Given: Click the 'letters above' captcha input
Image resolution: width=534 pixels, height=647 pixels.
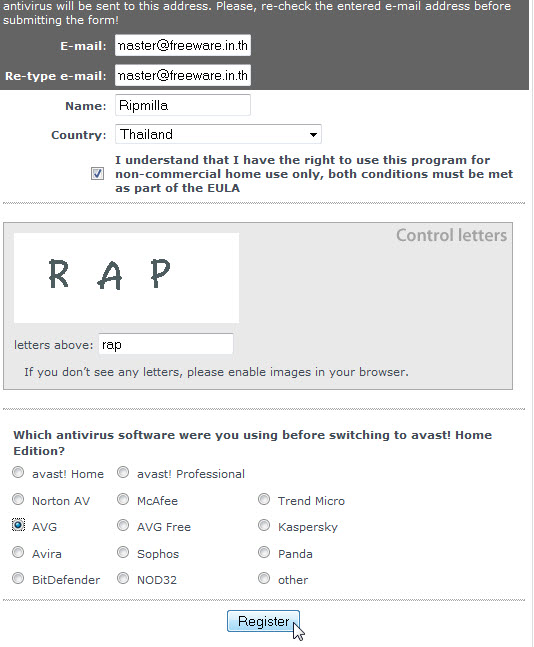Looking at the screenshot, I should [x=166, y=344].
